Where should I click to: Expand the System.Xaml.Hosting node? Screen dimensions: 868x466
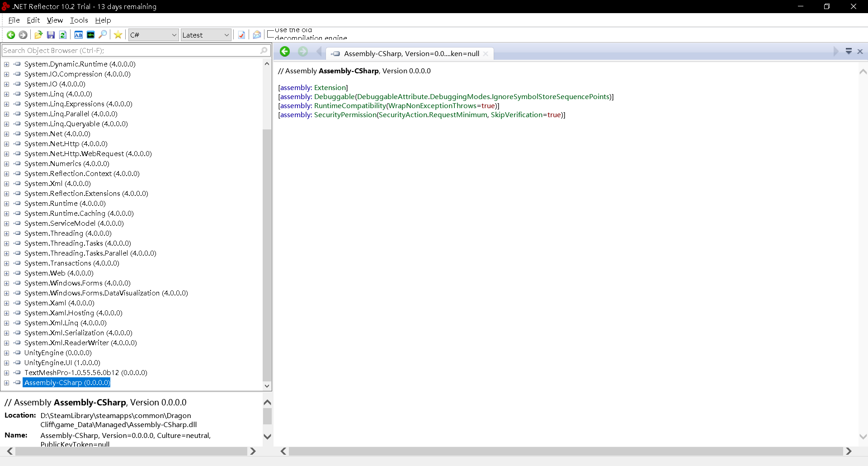[x=7, y=313]
